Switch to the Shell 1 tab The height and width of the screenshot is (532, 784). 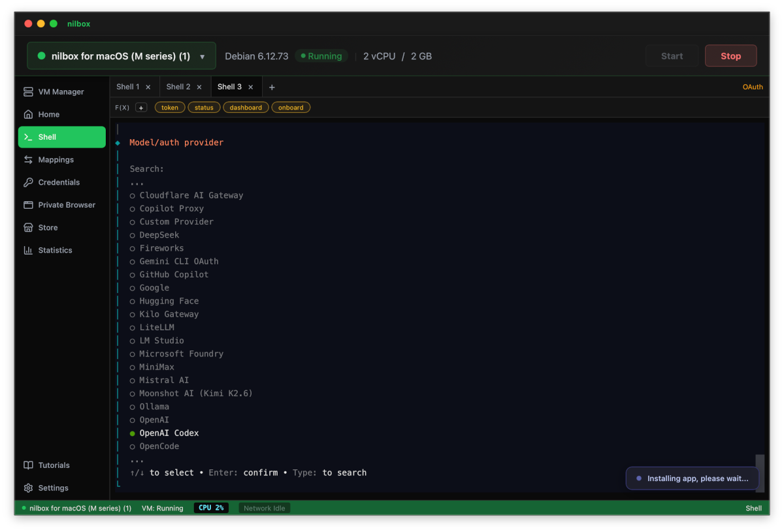[129, 86]
